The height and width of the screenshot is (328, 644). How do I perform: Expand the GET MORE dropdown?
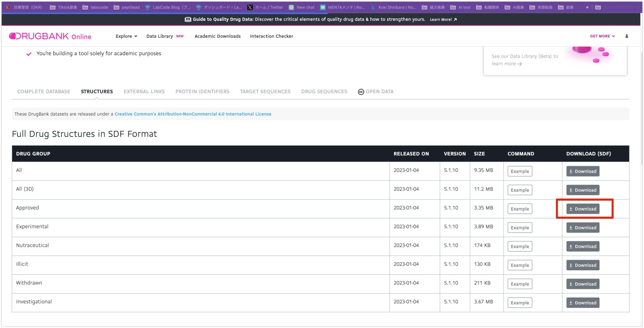[602, 36]
